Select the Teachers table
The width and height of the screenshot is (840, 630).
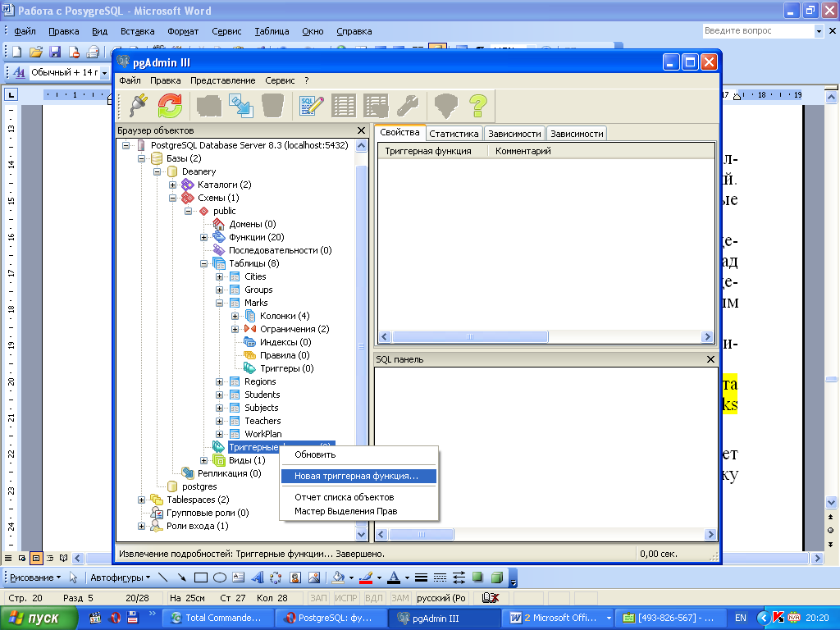click(262, 421)
